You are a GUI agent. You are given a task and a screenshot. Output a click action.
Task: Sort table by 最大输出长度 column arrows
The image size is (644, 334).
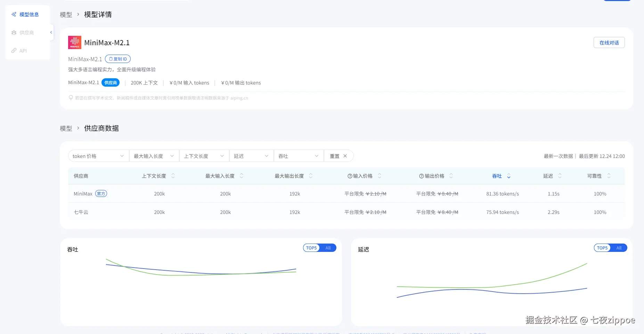coord(311,176)
